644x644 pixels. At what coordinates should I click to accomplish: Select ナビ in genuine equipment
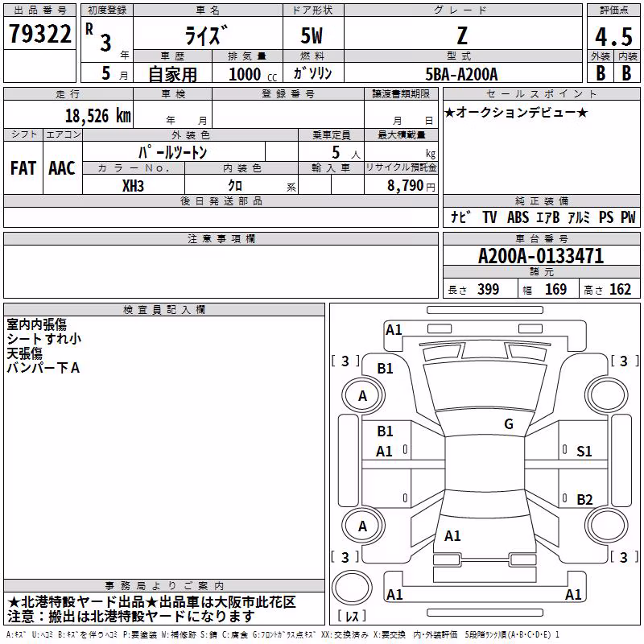point(460,217)
